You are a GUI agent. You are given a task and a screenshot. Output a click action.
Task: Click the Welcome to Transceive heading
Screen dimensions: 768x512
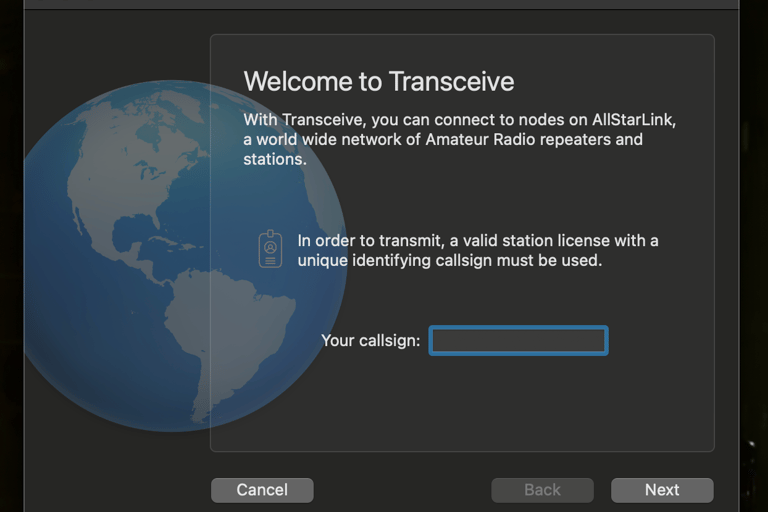pyautogui.click(x=379, y=81)
